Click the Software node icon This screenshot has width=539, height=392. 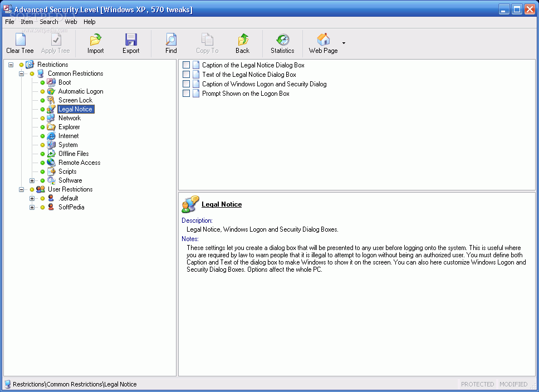coord(51,180)
